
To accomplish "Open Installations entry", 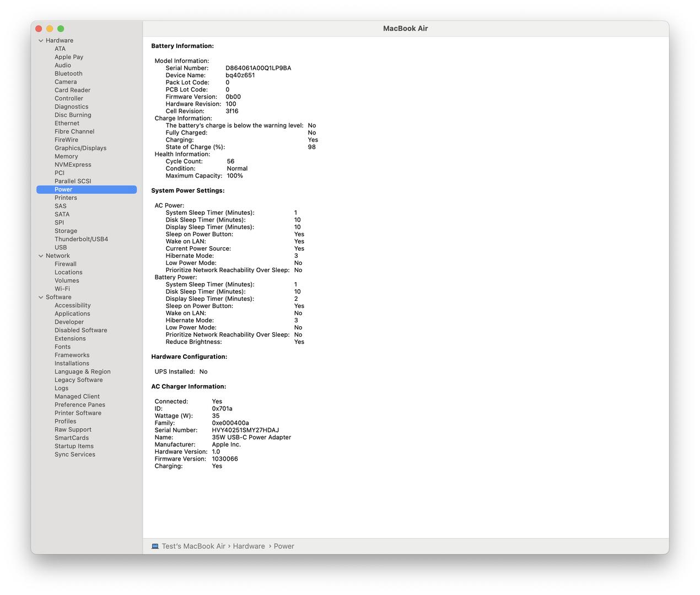I will click(72, 364).
